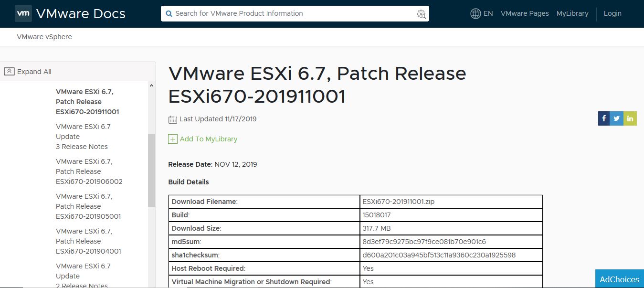Open the VMware vSphere breadcrumb link
This screenshot has width=644, height=288.
(x=44, y=37)
